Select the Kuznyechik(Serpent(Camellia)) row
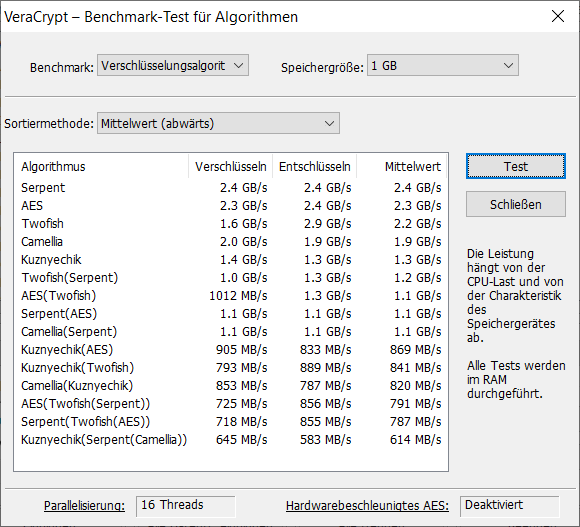 [231, 440]
